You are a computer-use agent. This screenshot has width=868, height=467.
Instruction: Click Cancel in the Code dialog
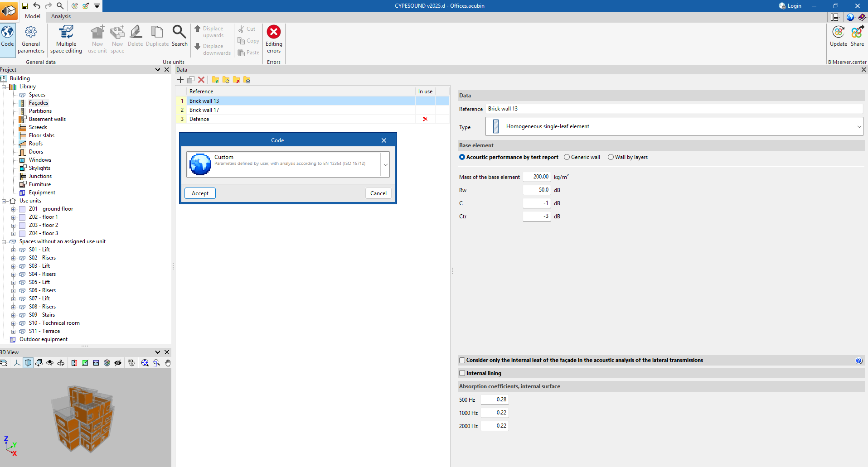[x=378, y=193]
